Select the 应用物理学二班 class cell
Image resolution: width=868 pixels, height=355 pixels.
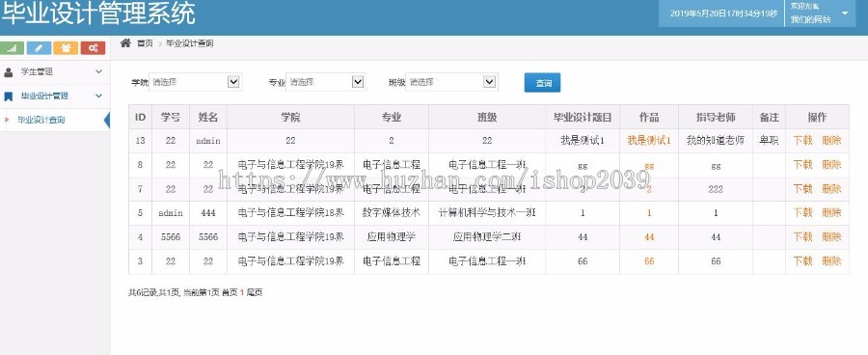click(487, 237)
